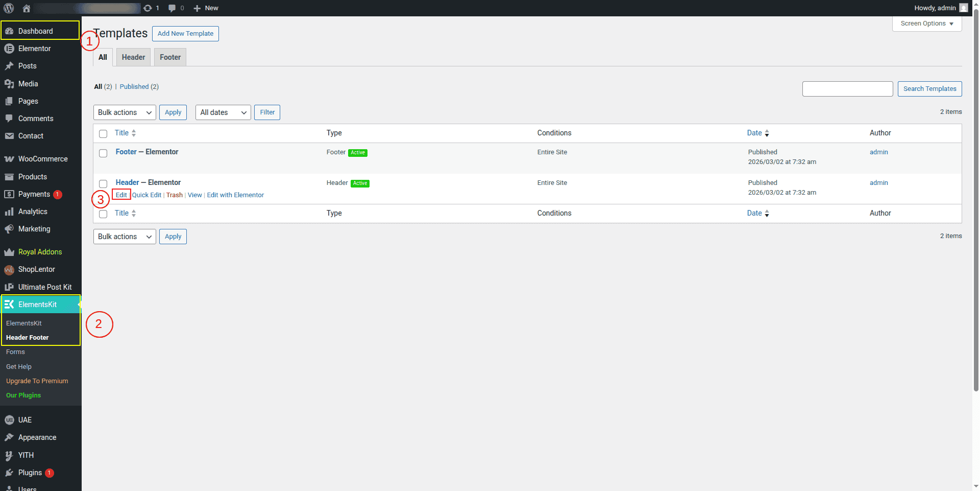Click the Add New Template button
The image size is (980, 491).
point(185,34)
